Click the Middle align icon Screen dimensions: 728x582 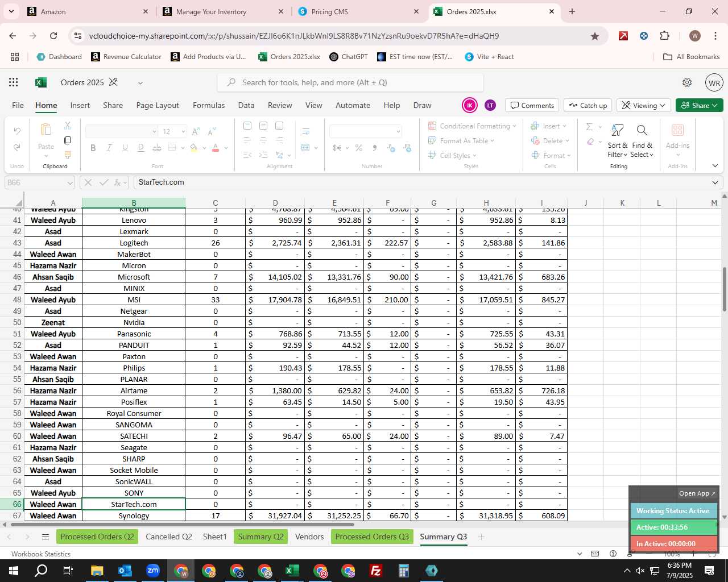tap(263, 126)
